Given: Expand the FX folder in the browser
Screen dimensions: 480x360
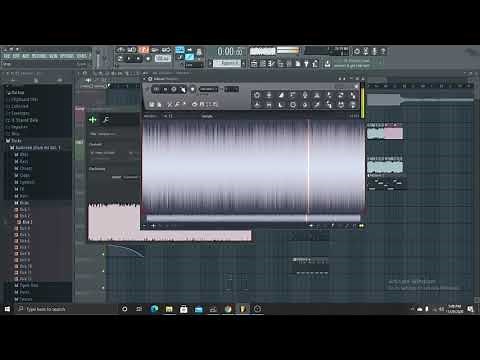Looking at the screenshot, I should coord(19,189).
